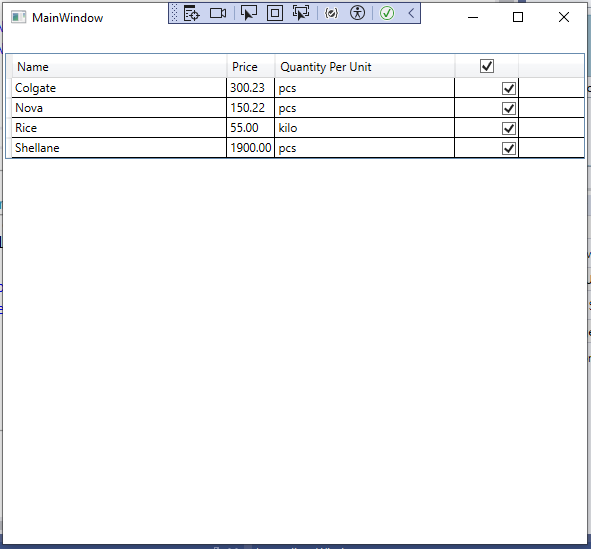Open the Live Visual Tree toolbar icon
The width and height of the screenshot is (591, 549).
coord(191,14)
